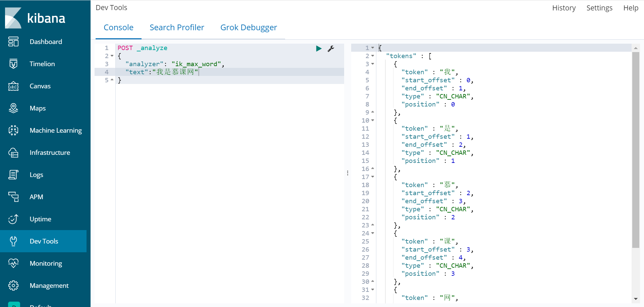The image size is (644, 307).
Task: Open the Maps pin icon
Action: (13, 108)
